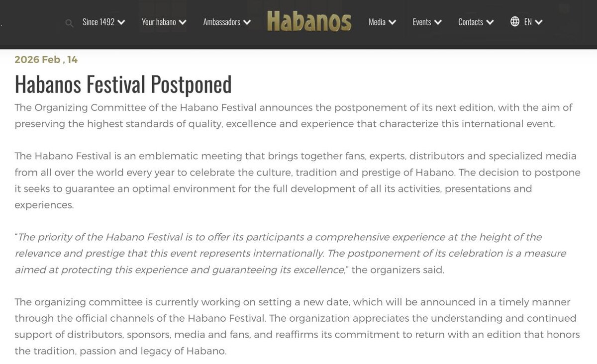Open the Contacts menu label
Image resolution: width=597 pixels, height=364 pixels.
(471, 22)
